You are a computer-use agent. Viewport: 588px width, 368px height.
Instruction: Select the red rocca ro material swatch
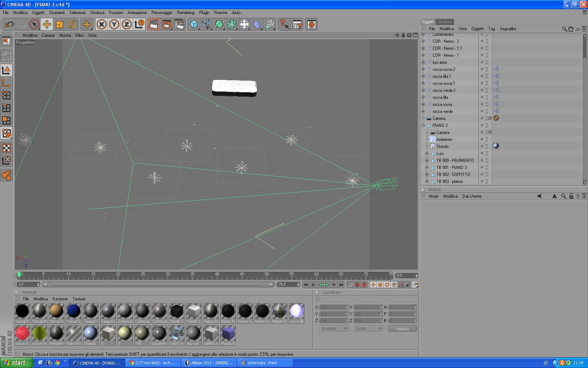pyautogui.click(x=22, y=335)
